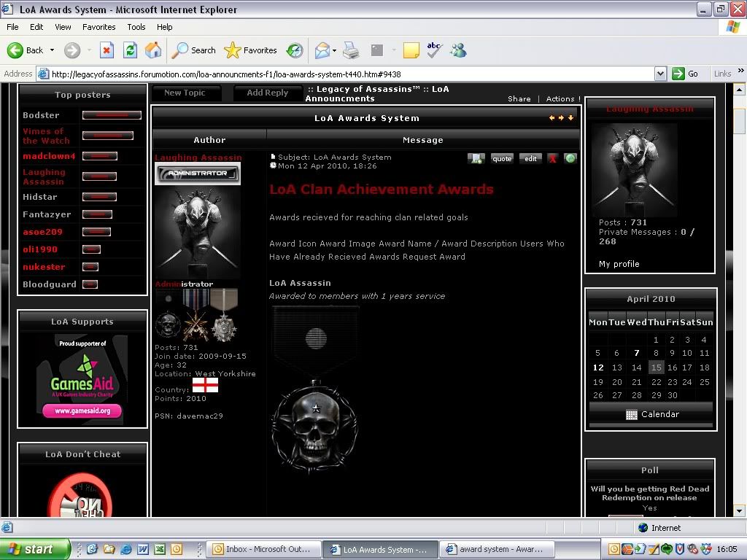Open madclown4 in Top posters
Screen dimensions: 747x560
coord(49,156)
